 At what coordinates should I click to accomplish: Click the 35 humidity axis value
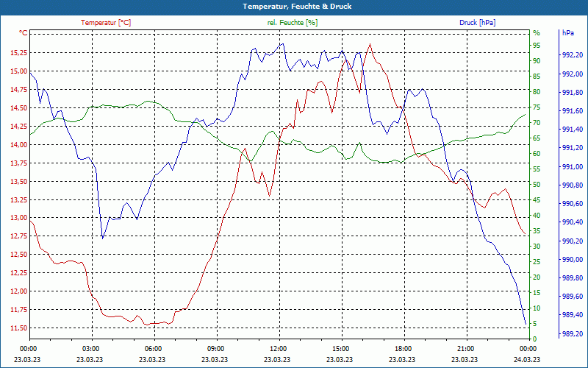(537, 231)
